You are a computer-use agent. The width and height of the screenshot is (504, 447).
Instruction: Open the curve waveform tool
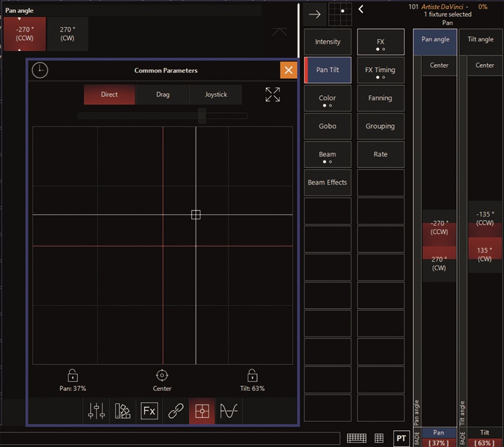(228, 411)
